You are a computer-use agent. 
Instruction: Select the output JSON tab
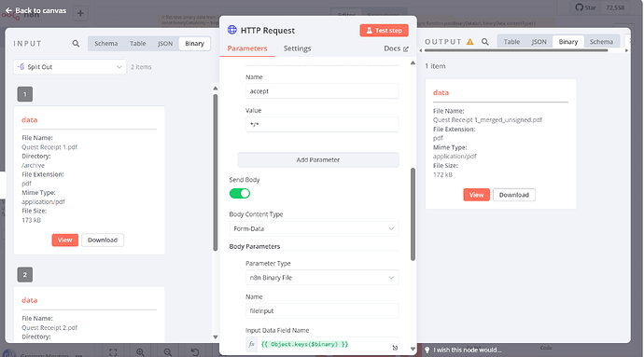539,41
